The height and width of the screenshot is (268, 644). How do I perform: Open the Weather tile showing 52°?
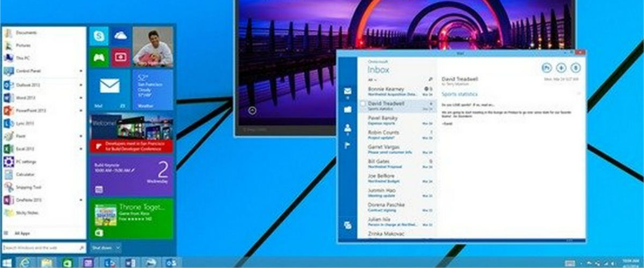pyautogui.click(x=152, y=90)
